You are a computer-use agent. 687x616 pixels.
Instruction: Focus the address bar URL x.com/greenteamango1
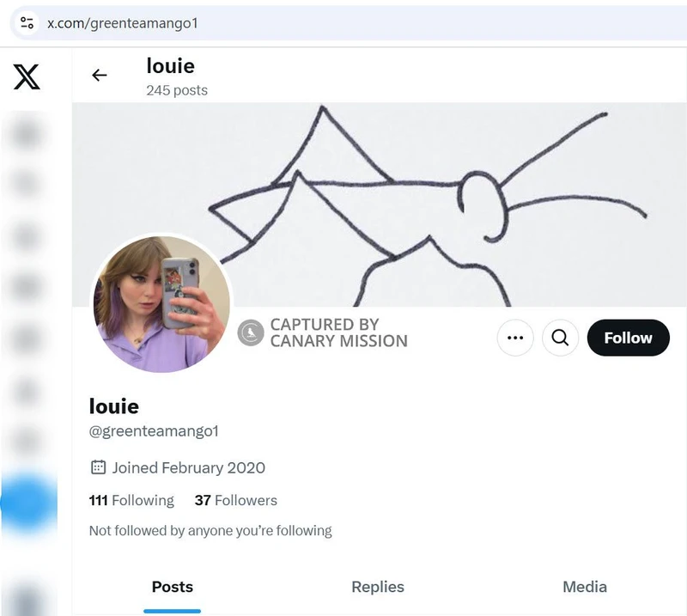[x=123, y=22]
